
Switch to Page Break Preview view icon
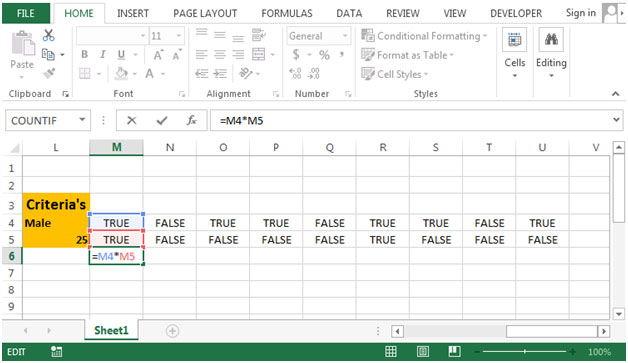coord(454,351)
